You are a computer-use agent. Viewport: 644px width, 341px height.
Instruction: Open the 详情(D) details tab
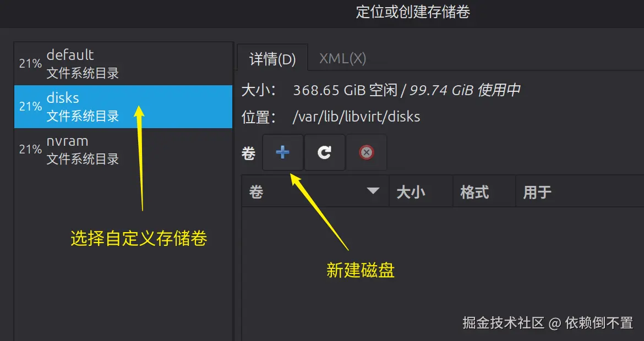[272, 59]
